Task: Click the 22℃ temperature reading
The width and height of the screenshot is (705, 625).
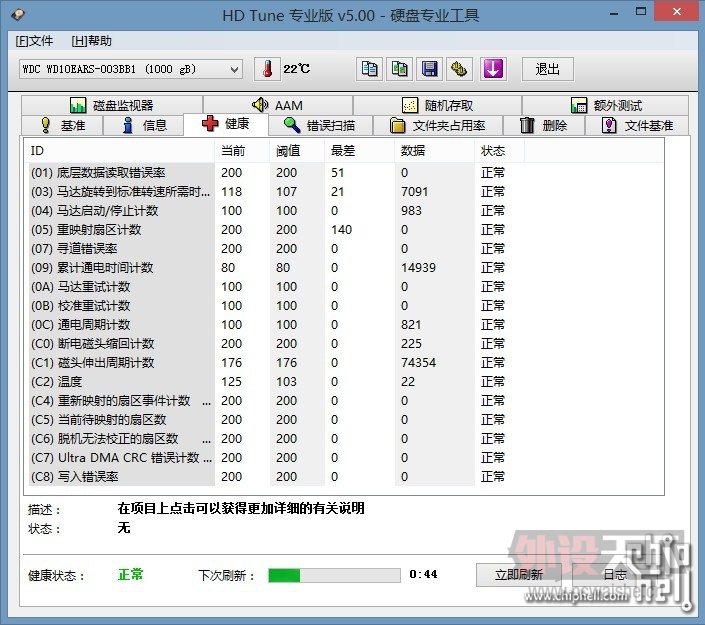Action: (296, 69)
